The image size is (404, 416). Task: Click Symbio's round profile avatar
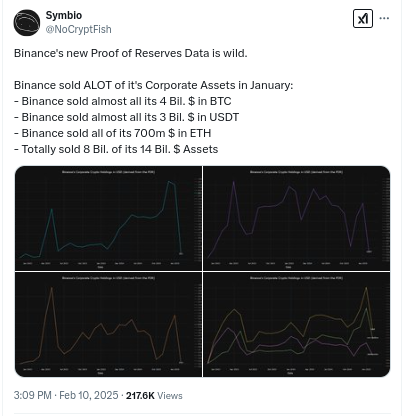pos(27,23)
